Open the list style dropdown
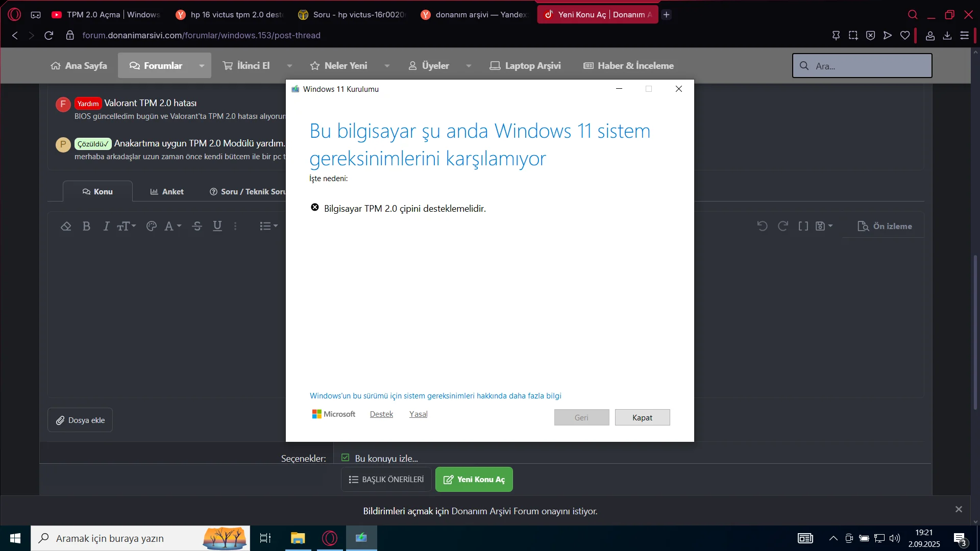The width and height of the screenshot is (980, 551). click(x=268, y=226)
